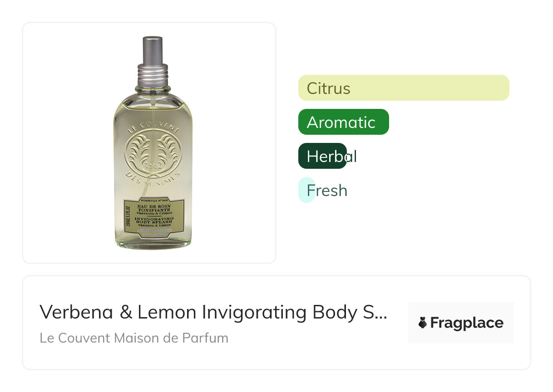Click the threaded silver collar on bottle neck
The height and width of the screenshot is (392, 553).
tap(153, 73)
